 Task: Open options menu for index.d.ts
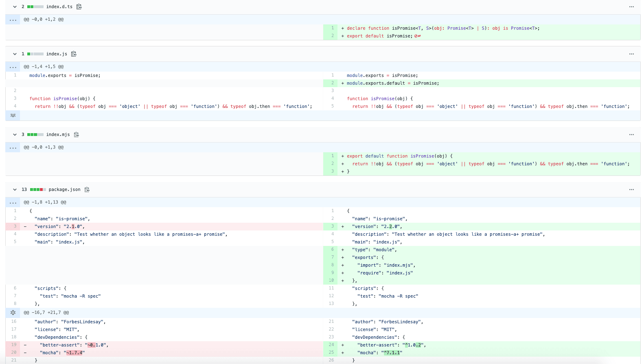(x=631, y=7)
